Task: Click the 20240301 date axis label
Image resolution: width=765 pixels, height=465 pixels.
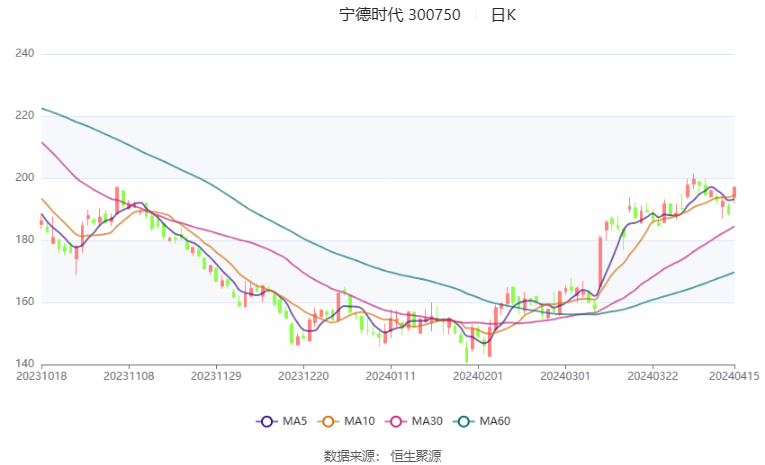Action: click(565, 376)
